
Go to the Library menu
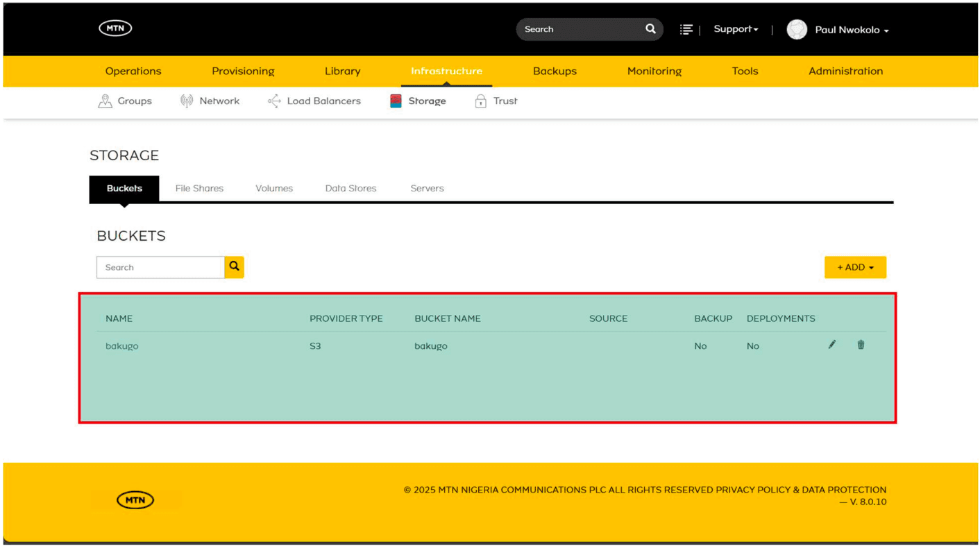coord(342,71)
